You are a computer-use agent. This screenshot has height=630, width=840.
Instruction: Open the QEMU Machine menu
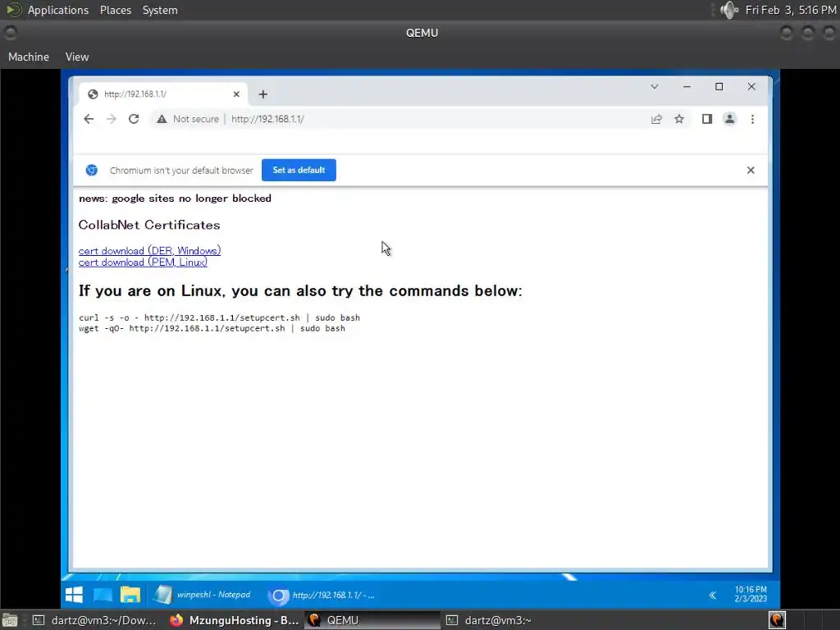pyautogui.click(x=29, y=57)
